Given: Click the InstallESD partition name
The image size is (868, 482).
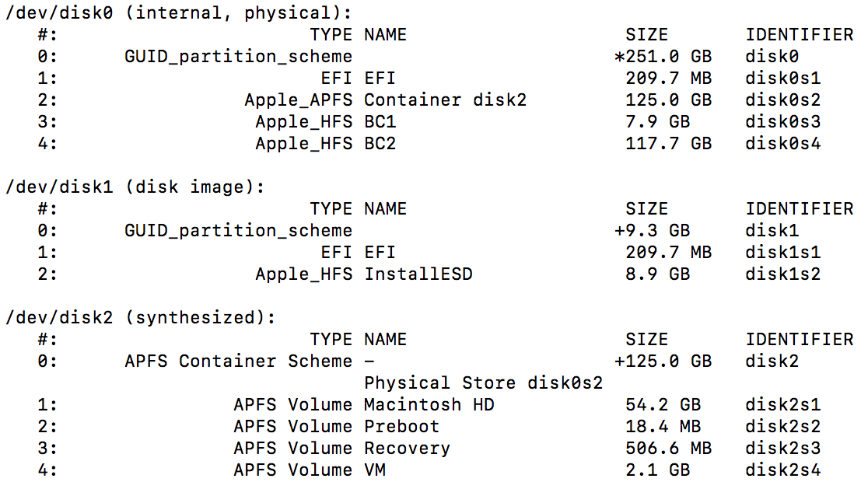Looking at the screenshot, I should click(418, 274).
